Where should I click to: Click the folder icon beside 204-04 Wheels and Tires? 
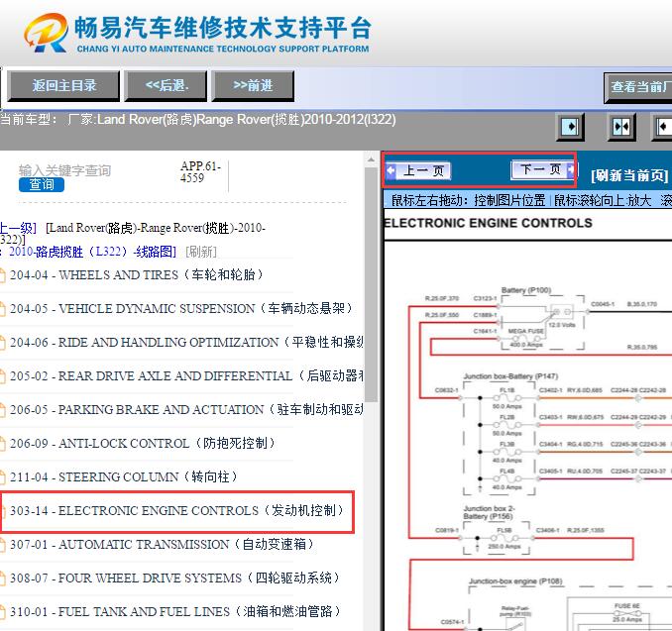pos(3,275)
